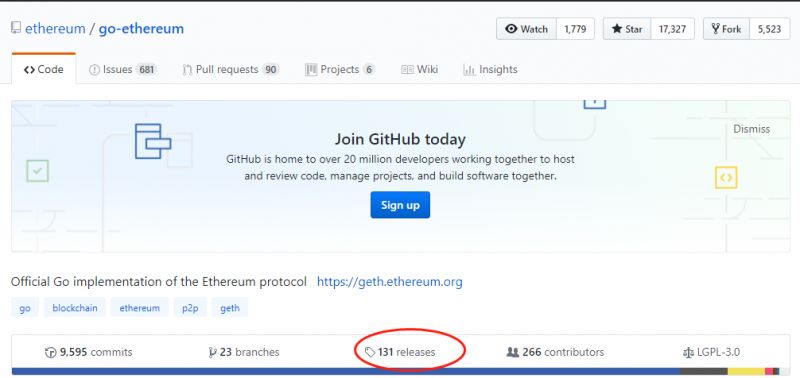Dismiss the Join GitHub banner
Viewport: 800px width, 378px height.
tap(752, 129)
